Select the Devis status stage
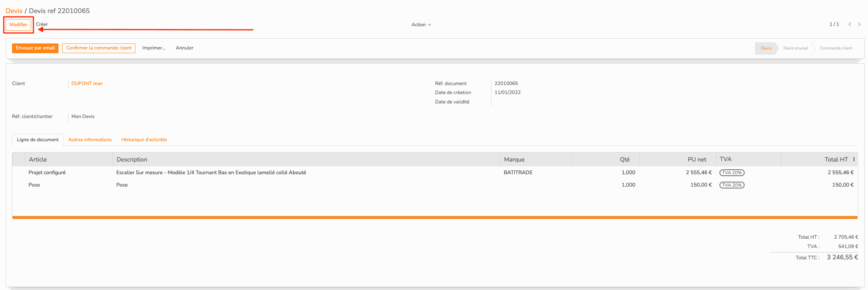 coord(766,48)
